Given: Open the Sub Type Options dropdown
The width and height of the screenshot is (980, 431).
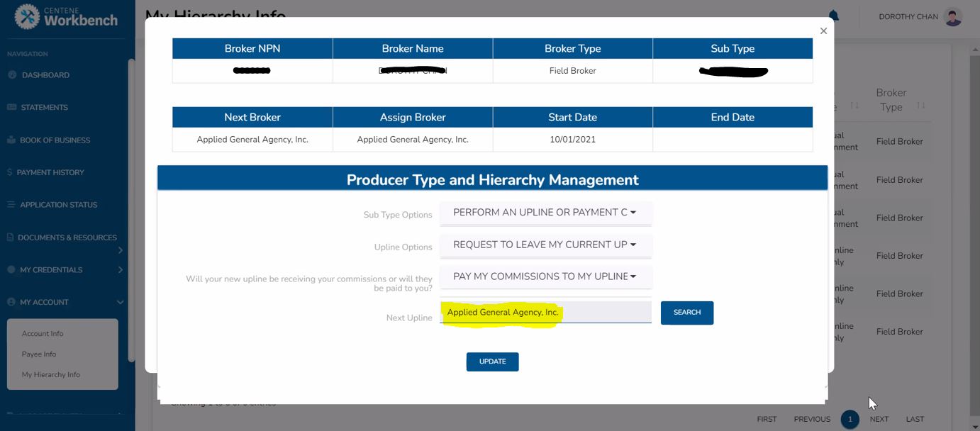Looking at the screenshot, I should click(x=545, y=213).
